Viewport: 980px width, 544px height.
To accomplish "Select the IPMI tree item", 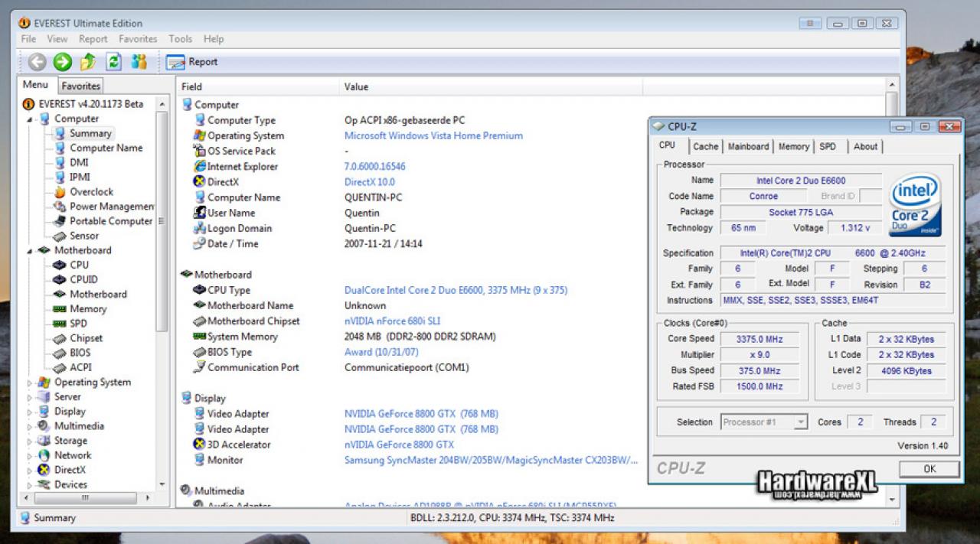I will pos(80,177).
